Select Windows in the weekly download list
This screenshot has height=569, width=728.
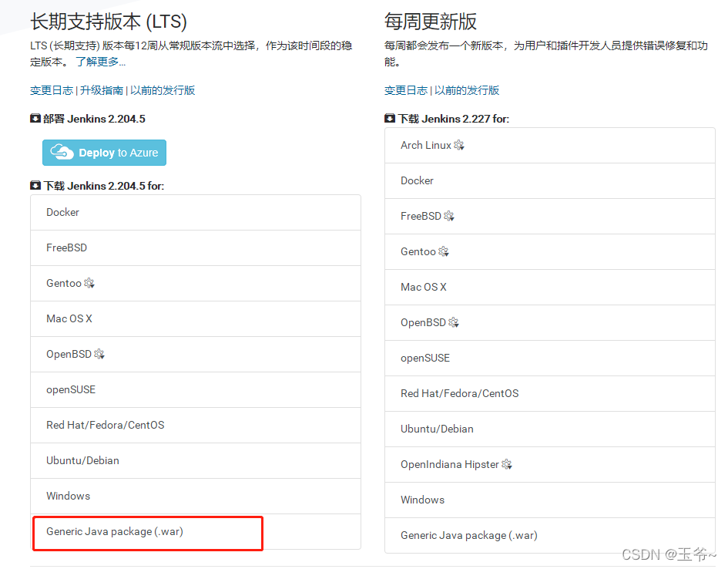click(550, 500)
